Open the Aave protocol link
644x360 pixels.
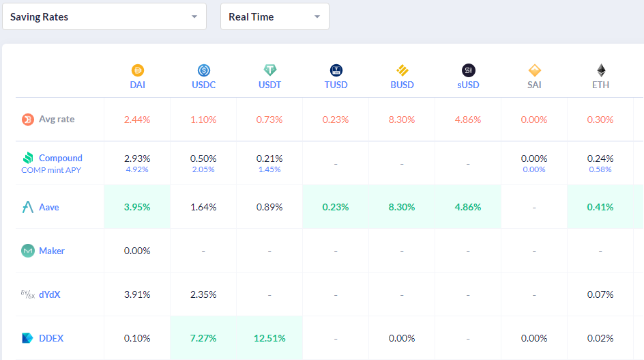(49, 207)
